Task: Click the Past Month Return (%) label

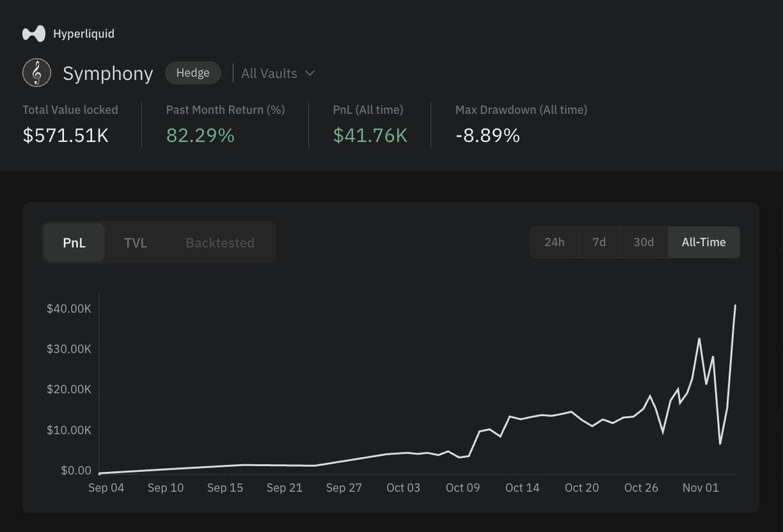Action: click(225, 110)
